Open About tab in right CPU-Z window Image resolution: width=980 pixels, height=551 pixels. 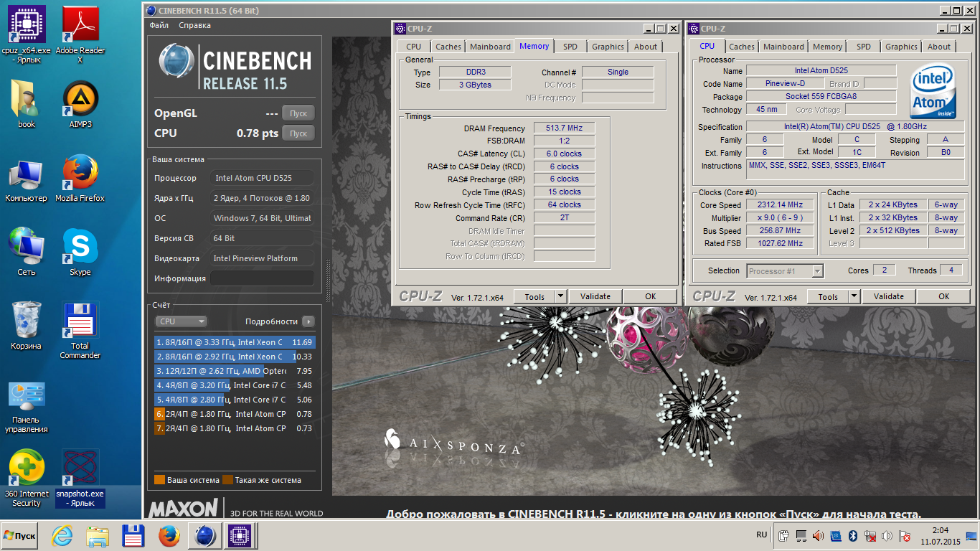[x=938, y=47]
